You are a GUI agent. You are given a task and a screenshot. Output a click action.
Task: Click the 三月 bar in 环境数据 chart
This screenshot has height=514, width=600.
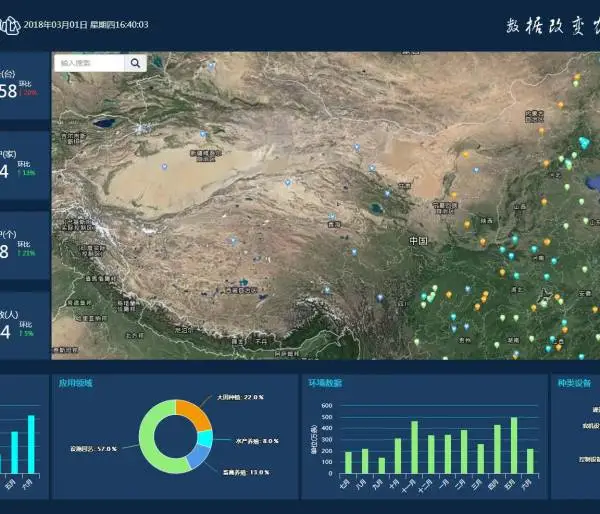pyautogui.click(x=481, y=459)
